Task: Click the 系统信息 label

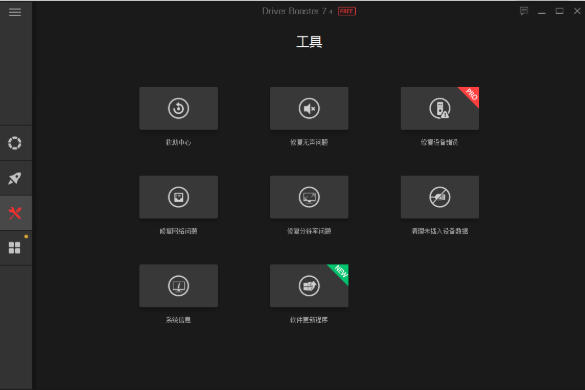Action: point(178,320)
